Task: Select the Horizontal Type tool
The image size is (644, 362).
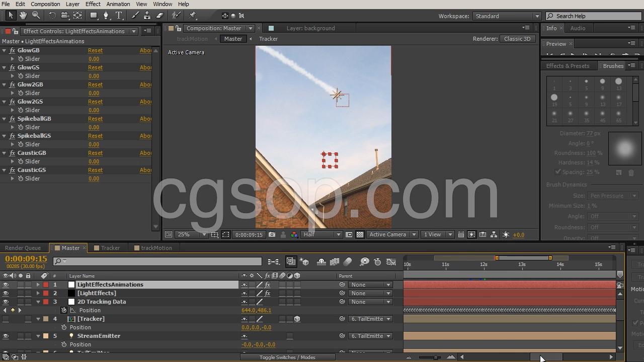Action: click(x=119, y=16)
